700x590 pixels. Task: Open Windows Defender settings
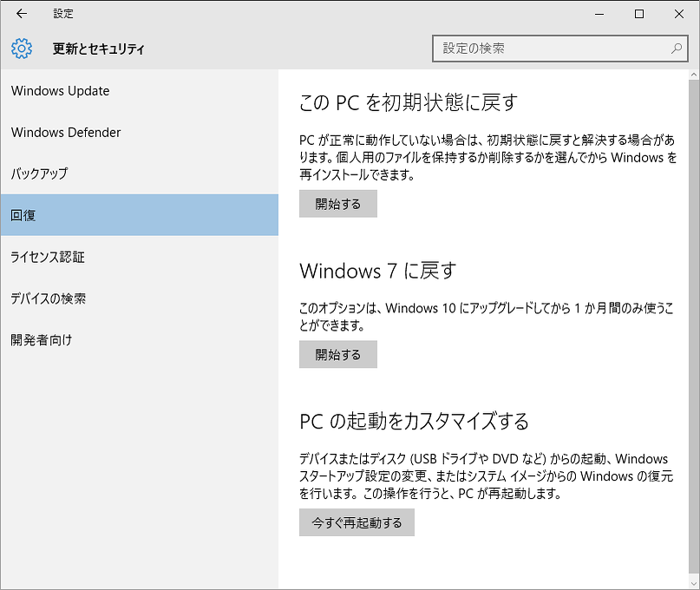coord(65,132)
